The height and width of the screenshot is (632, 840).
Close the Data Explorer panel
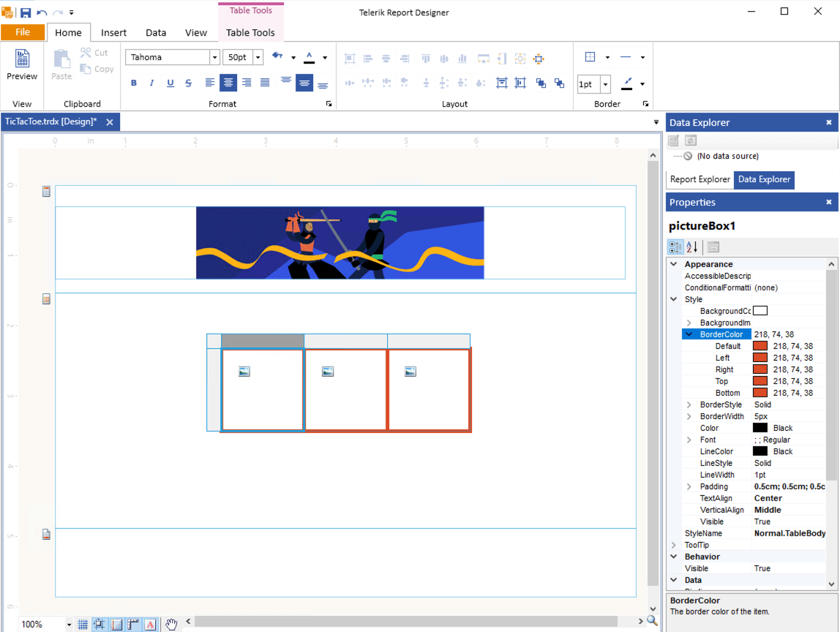pos(829,123)
